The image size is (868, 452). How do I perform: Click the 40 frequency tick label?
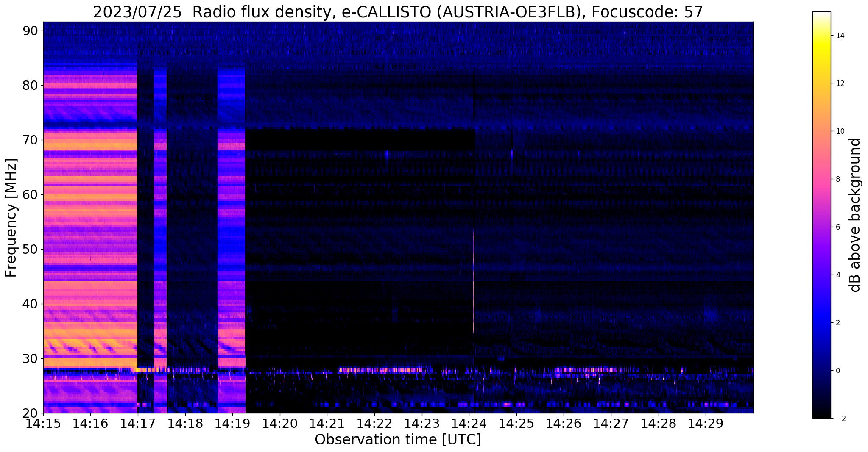click(30, 304)
